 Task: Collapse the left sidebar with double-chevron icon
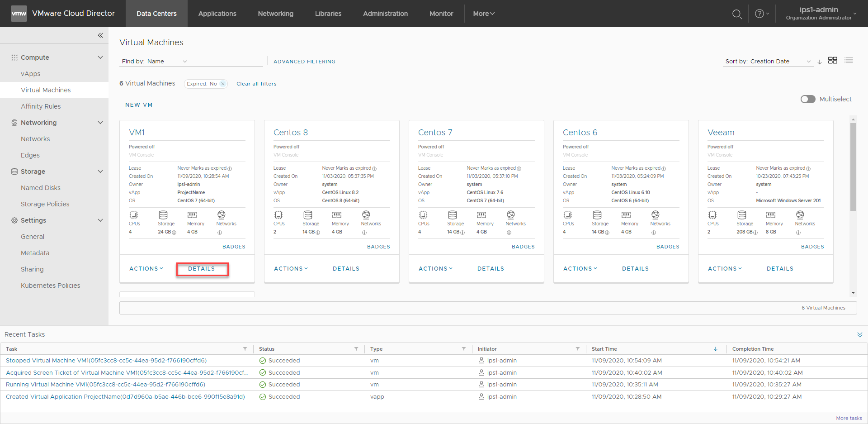click(100, 35)
